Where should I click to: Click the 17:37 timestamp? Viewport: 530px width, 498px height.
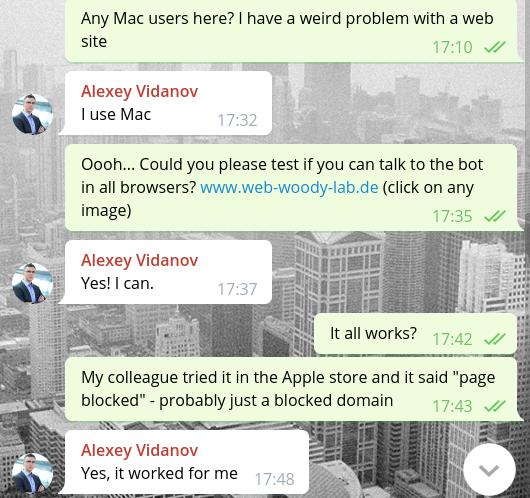(x=237, y=289)
